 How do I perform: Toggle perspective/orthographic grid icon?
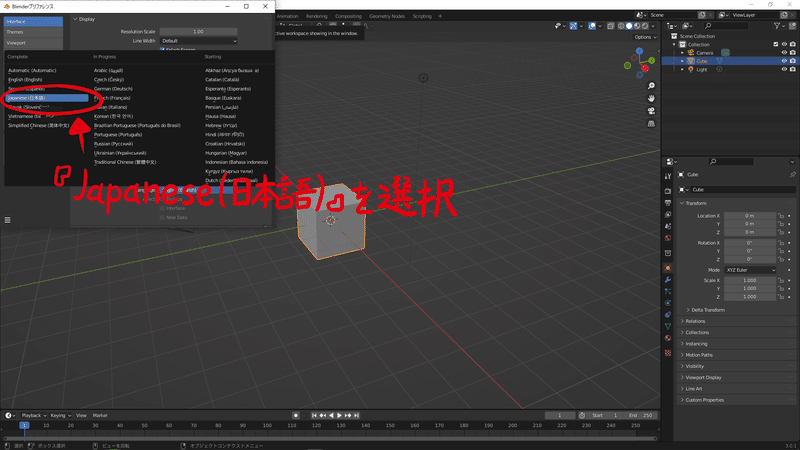(x=651, y=123)
